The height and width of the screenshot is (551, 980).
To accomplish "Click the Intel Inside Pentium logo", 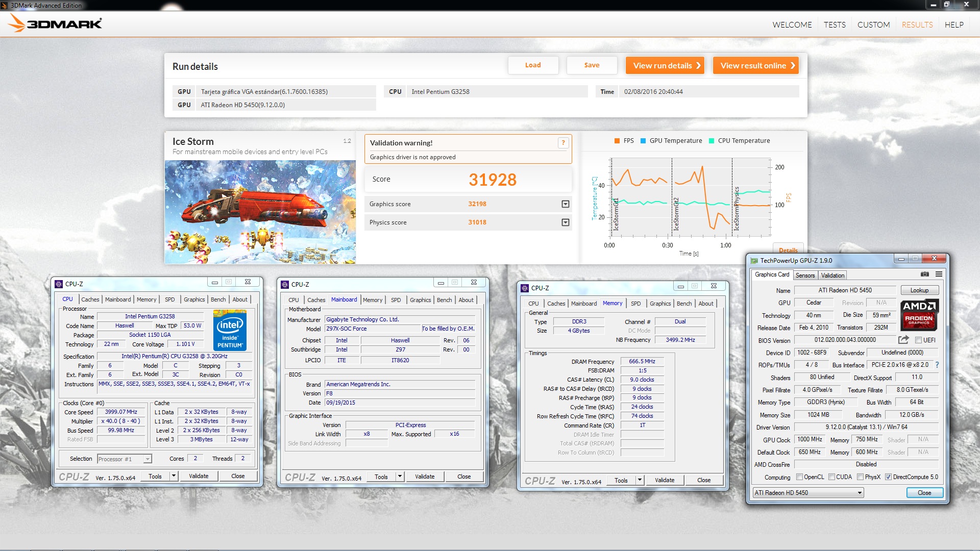I will point(230,330).
